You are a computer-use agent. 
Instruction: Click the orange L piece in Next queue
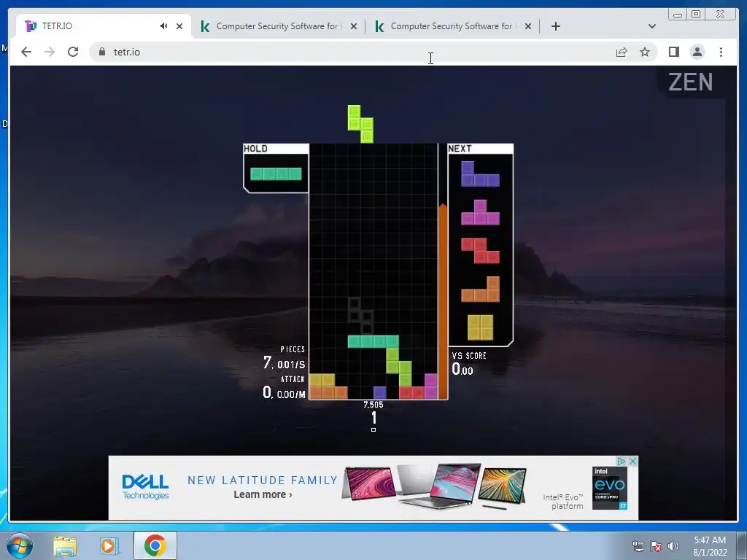(480, 289)
